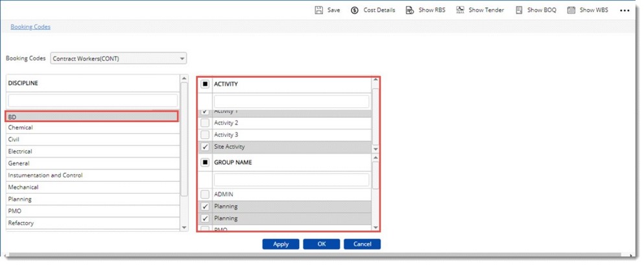Click the Show Tender icon

click(x=460, y=10)
